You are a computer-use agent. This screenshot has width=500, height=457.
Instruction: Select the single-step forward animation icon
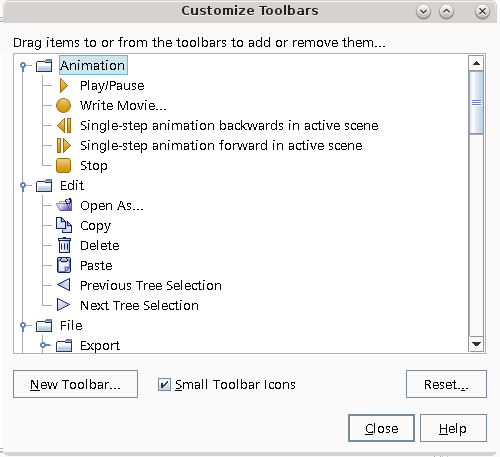[x=64, y=146]
